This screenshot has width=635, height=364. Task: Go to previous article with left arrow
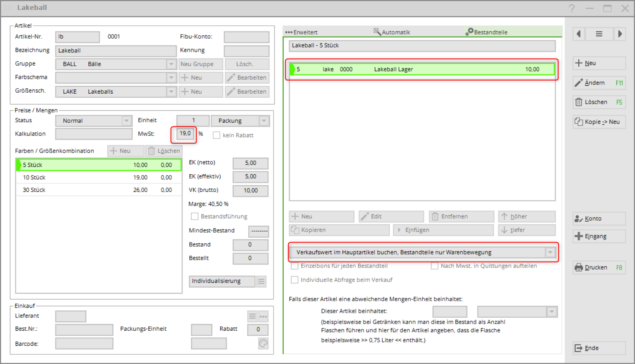click(579, 34)
